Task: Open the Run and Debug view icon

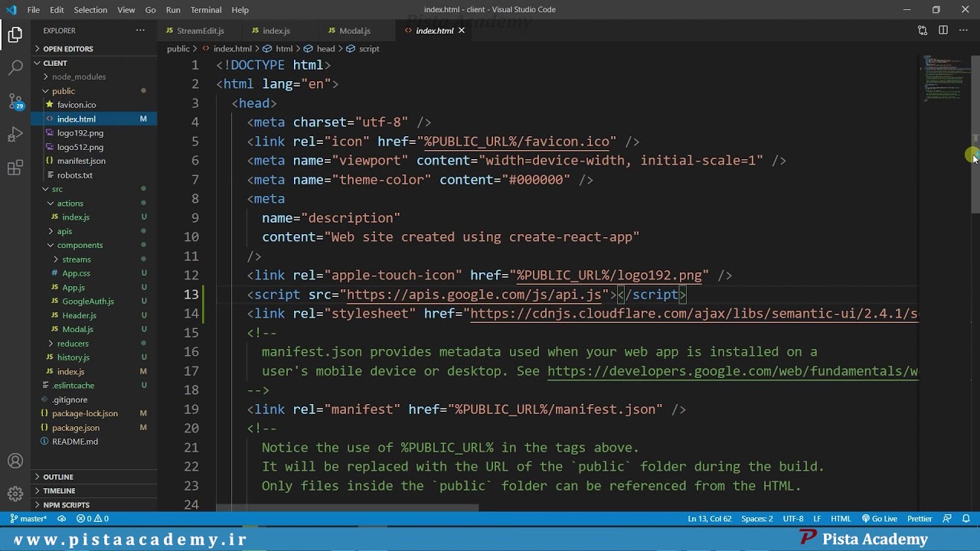Action: (15, 135)
